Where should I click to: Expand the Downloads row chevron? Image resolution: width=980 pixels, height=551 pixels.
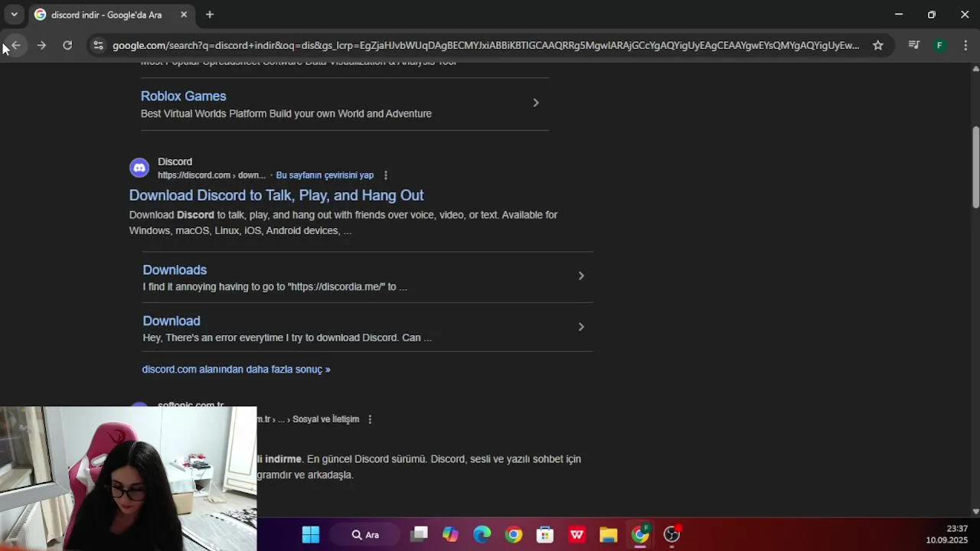coord(581,275)
